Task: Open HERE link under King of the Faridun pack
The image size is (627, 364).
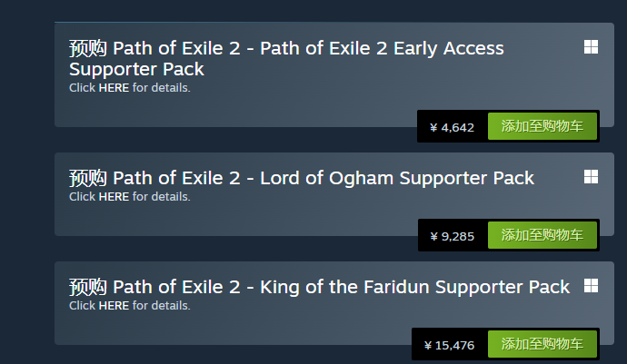Action: 114,306
